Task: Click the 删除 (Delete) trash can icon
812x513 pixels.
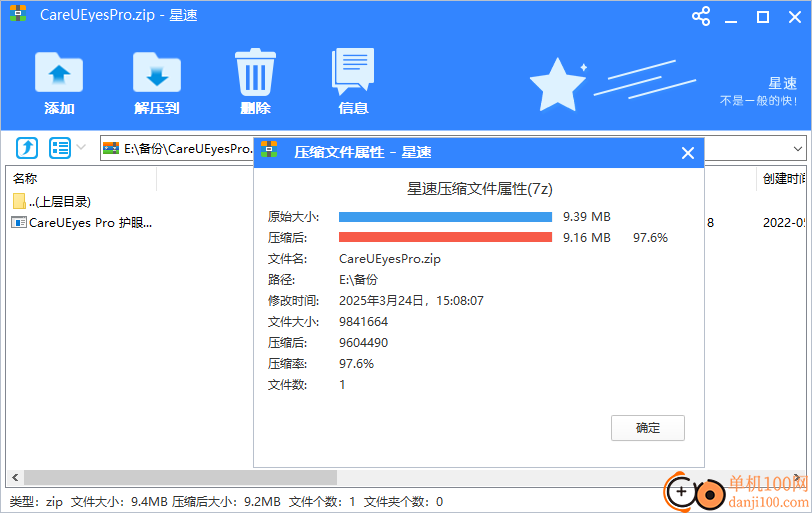Action: (x=255, y=72)
